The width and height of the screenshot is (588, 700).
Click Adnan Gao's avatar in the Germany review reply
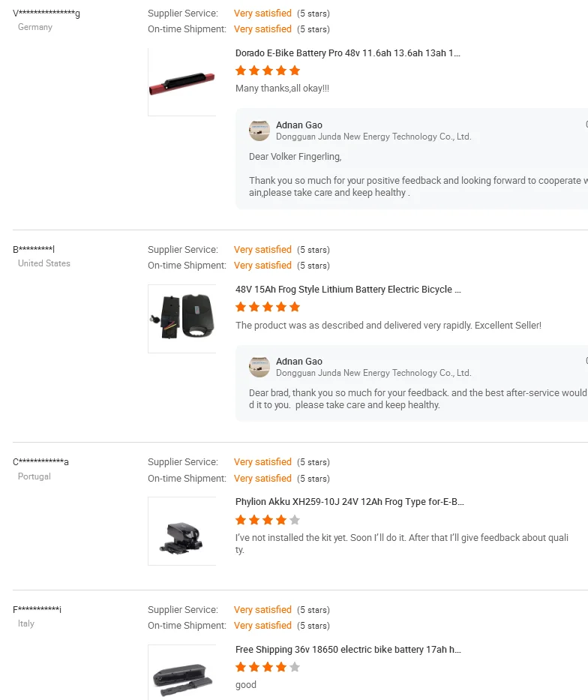point(259,131)
